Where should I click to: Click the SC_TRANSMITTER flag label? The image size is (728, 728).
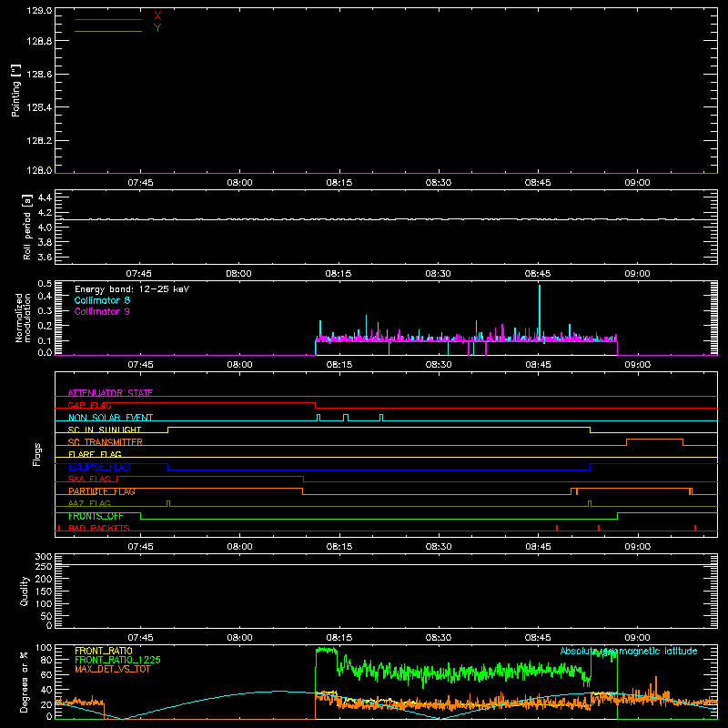(105, 442)
